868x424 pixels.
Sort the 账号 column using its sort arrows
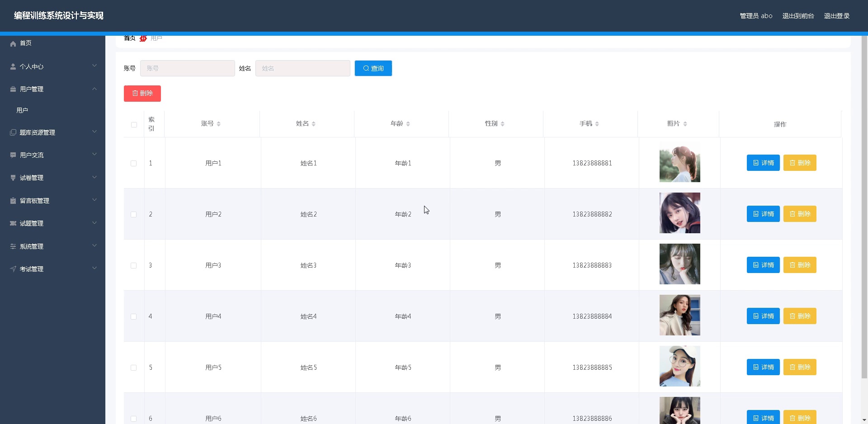pyautogui.click(x=218, y=124)
